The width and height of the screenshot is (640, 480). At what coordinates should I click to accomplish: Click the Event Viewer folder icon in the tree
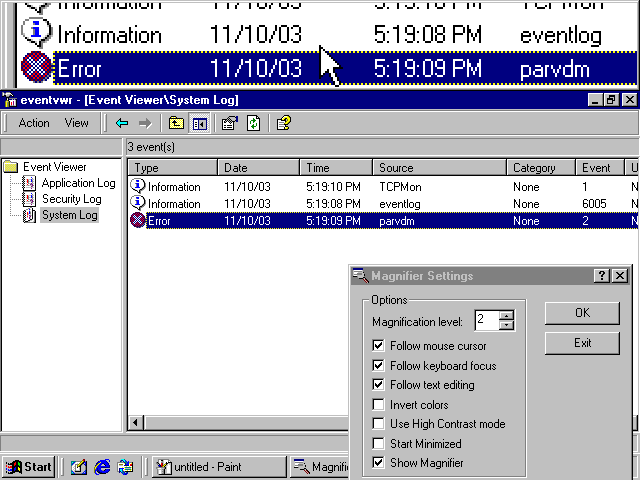11,167
